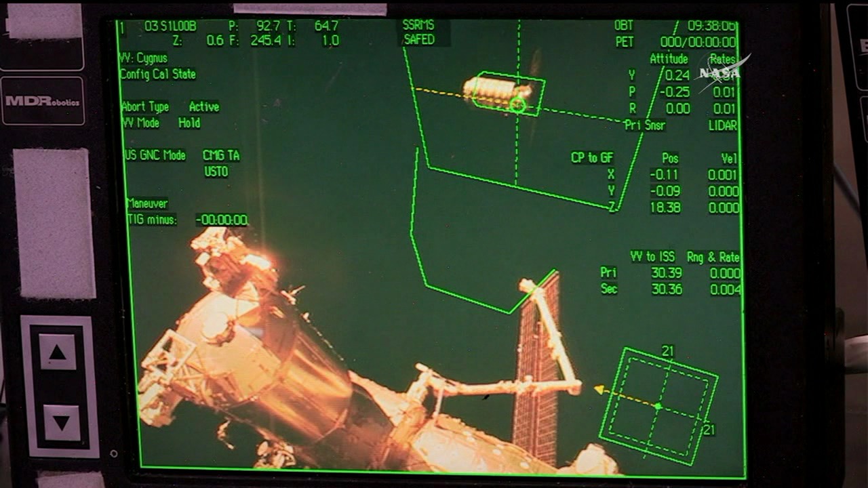
Task: Click the USTO label
Action: click(216, 172)
